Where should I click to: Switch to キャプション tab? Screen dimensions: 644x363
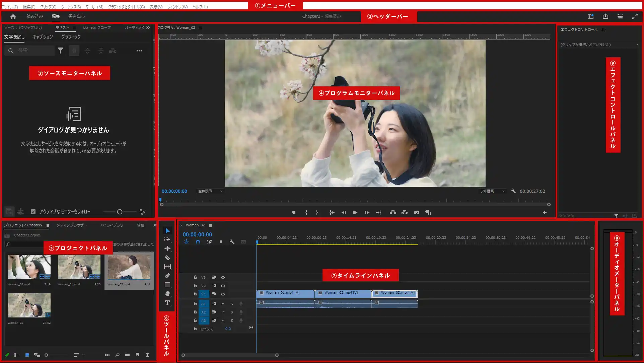(43, 37)
